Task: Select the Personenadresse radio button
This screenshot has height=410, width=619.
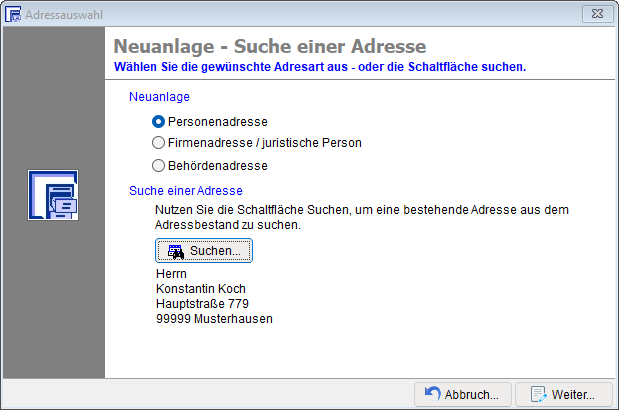Action: tap(158, 121)
